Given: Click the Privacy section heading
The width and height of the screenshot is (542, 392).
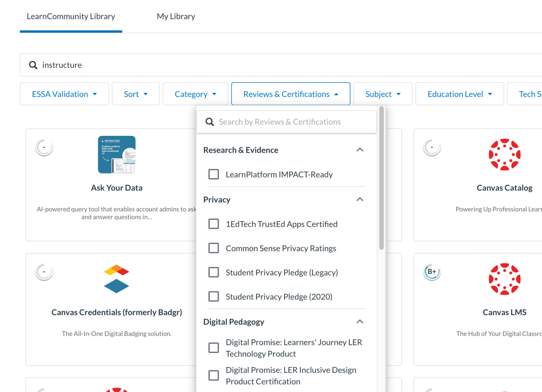Looking at the screenshot, I should point(217,200).
